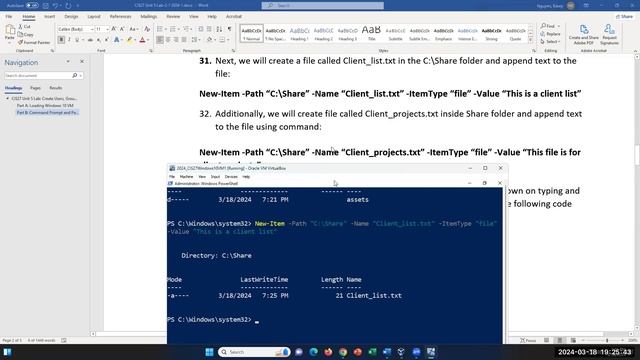640x360 pixels.
Task: Click the Numbering list icon
Action: [x=173, y=29]
